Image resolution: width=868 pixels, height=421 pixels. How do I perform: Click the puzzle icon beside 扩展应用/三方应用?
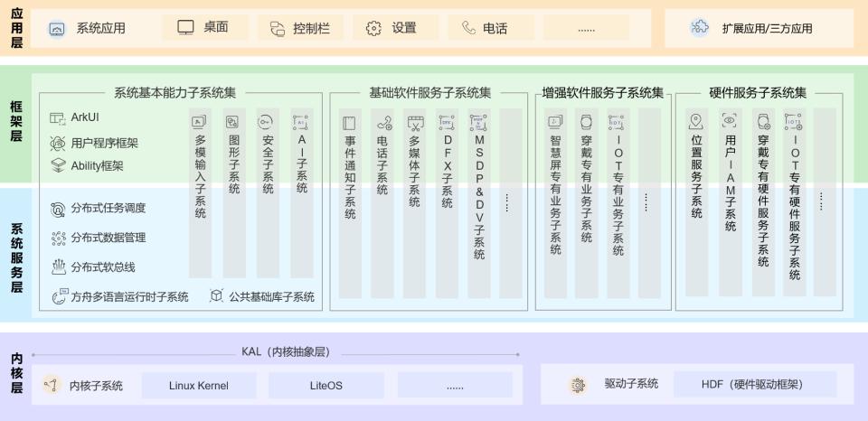[x=699, y=28]
